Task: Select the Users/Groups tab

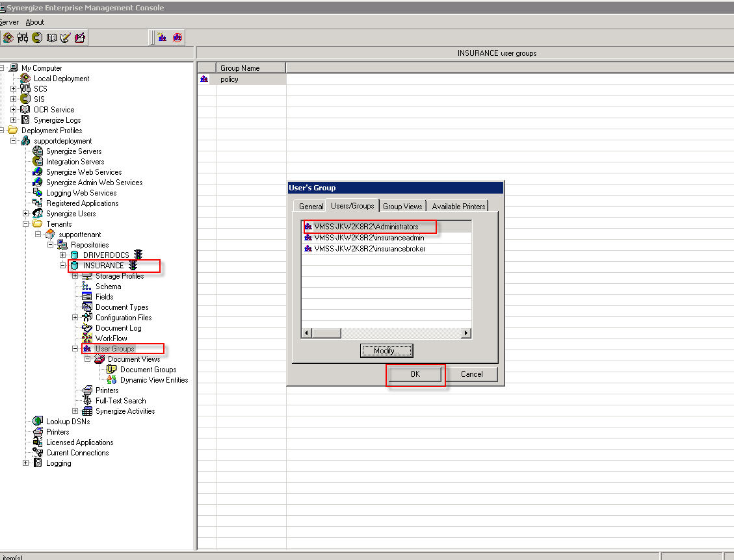Action: [352, 205]
